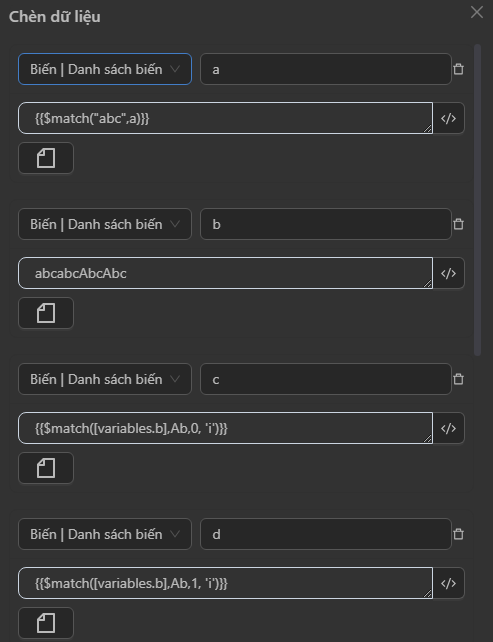
Task: Expand the type dropdown beside variable c
Action: click(x=105, y=379)
